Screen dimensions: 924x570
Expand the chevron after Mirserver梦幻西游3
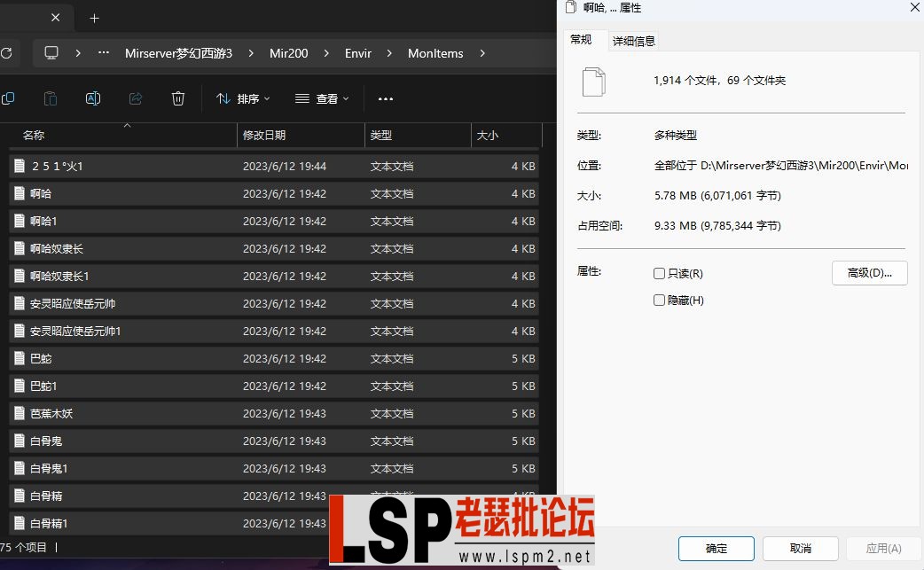point(251,53)
